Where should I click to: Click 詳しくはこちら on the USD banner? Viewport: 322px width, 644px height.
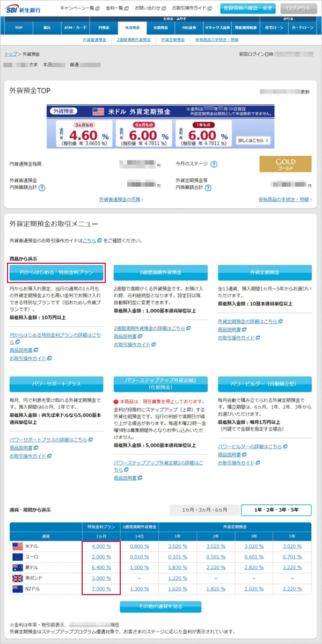pyautogui.click(x=253, y=140)
